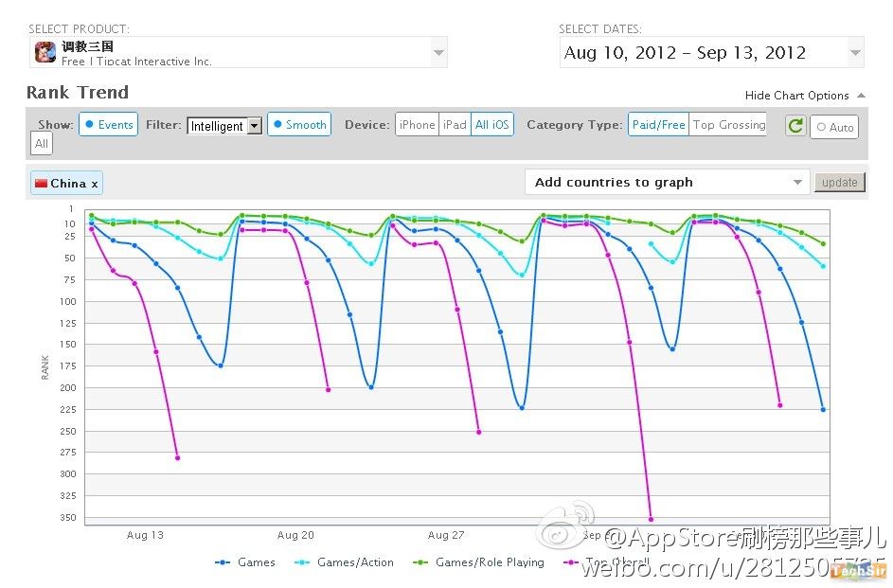
Task: Select the iPhone device tab
Action: (x=417, y=125)
